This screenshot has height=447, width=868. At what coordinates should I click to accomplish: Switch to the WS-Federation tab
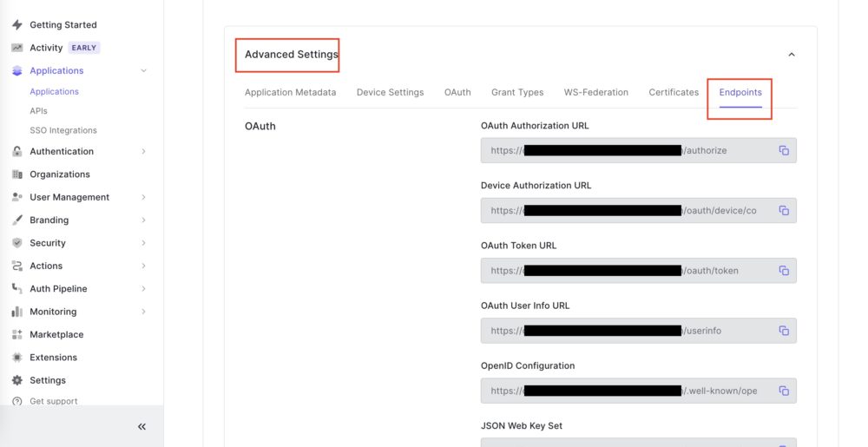pos(596,92)
